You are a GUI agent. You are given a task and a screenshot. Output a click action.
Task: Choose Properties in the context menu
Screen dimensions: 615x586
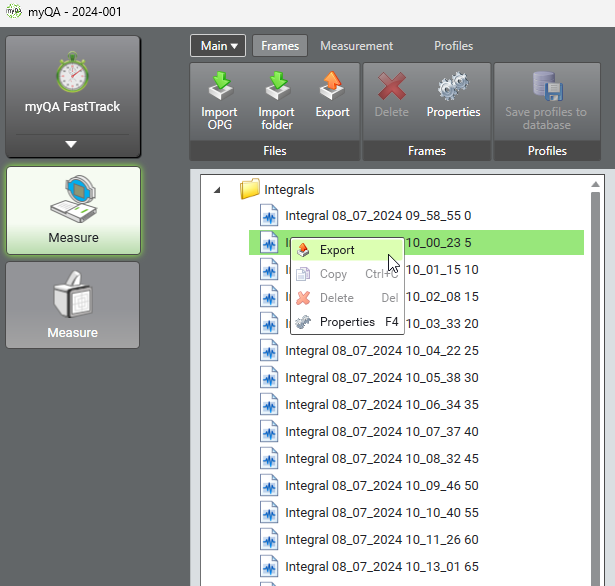tap(347, 322)
